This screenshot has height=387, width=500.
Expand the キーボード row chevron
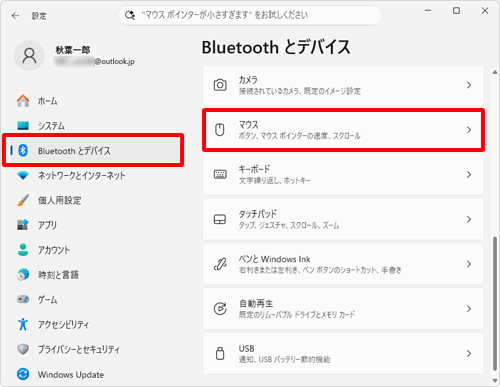[x=469, y=174]
